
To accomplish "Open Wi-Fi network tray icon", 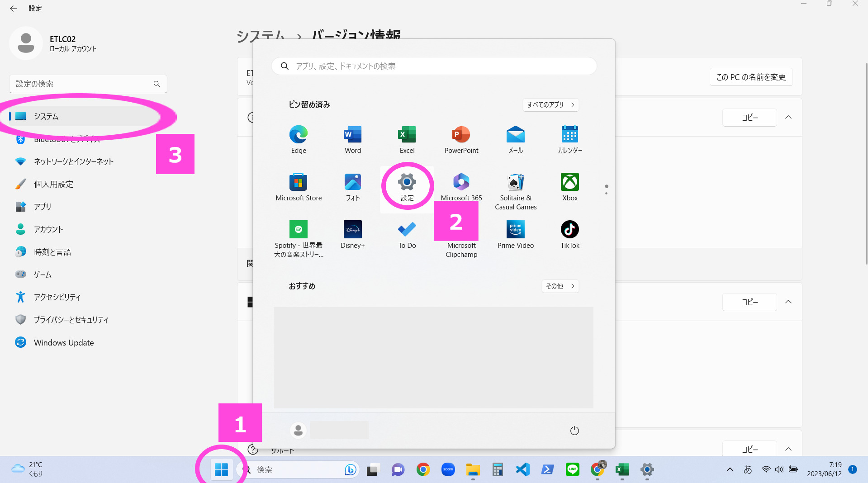I will [766, 469].
